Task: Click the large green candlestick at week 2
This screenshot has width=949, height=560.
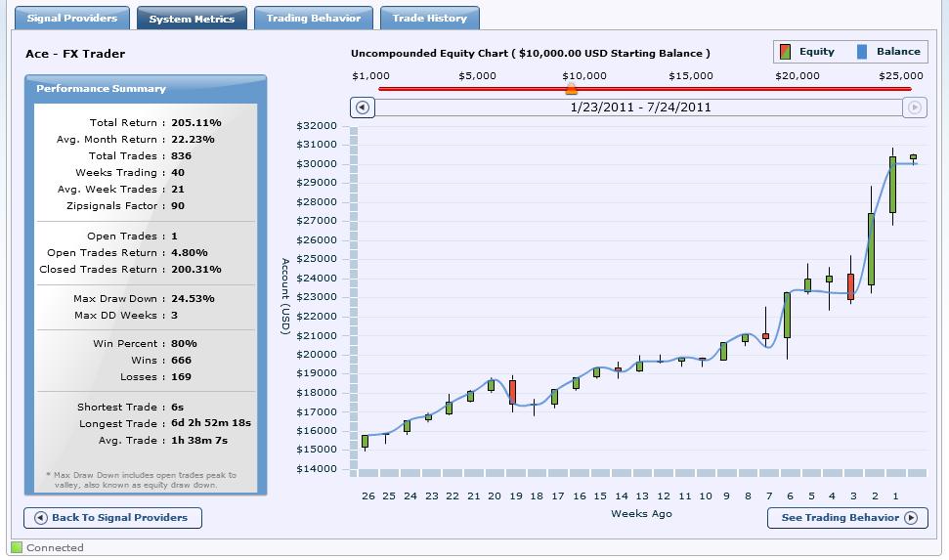Action: tap(871, 249)
